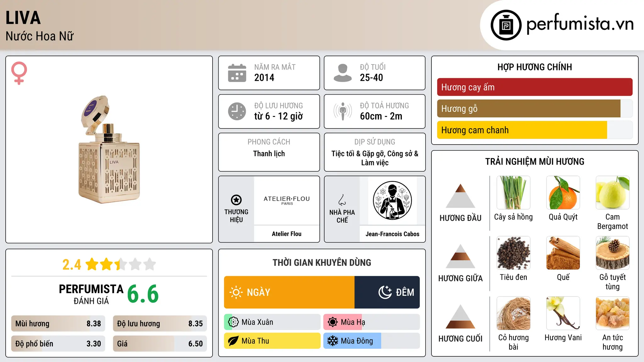Click the Hợp hương chính heading
This screenshot has height=362, width=644.
click(535, 67)
